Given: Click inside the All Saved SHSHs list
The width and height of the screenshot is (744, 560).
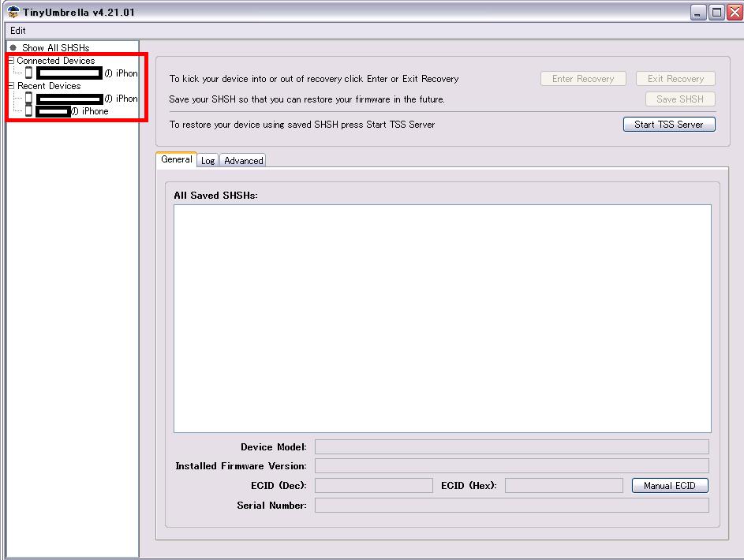Looking at the screenshot, I should click(x=443, y=319).
